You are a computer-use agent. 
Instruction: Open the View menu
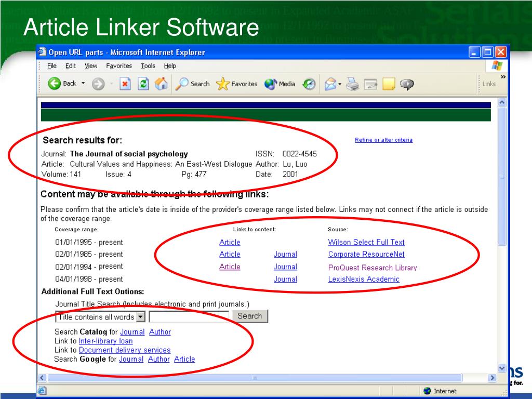(x=91, y=66)
